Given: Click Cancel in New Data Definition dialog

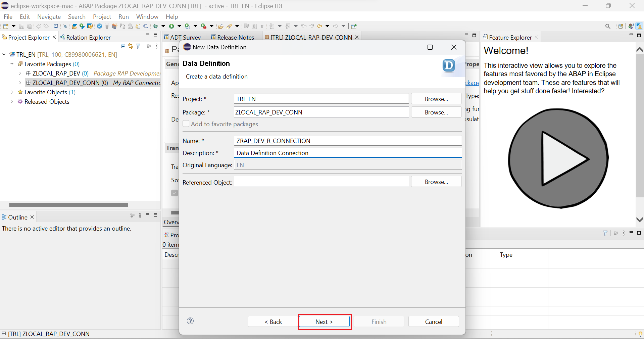Looking at the screenshot, I should coord(433,322).
